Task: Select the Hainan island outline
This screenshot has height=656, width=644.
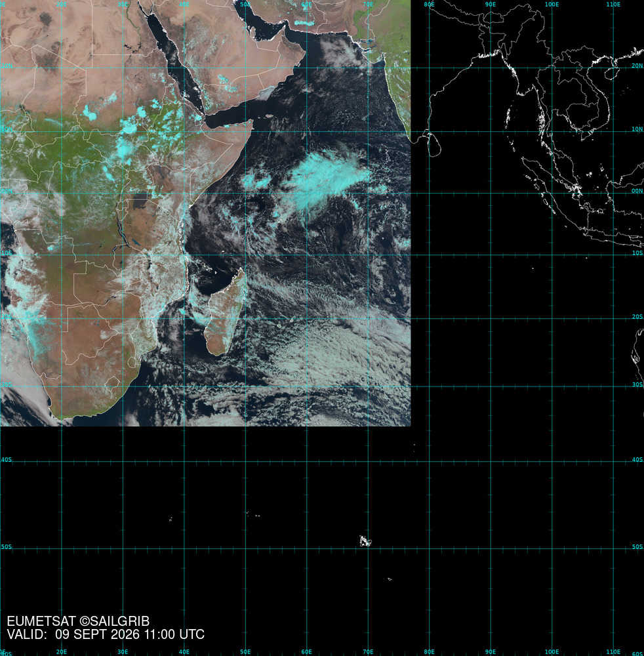Action: (x=611, y=73)
